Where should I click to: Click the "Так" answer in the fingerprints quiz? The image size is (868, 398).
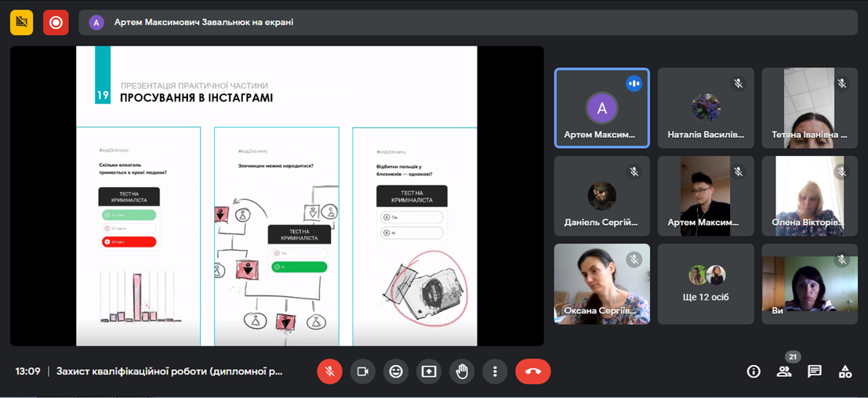click(x=412, y=218)
